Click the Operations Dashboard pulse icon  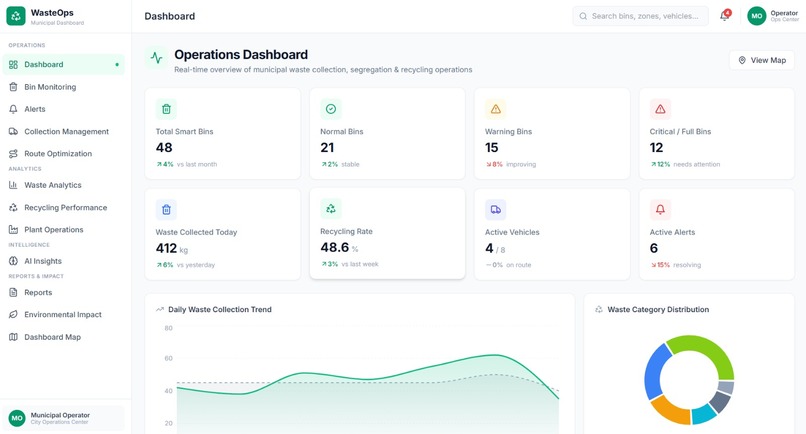[x=156, y=58]
